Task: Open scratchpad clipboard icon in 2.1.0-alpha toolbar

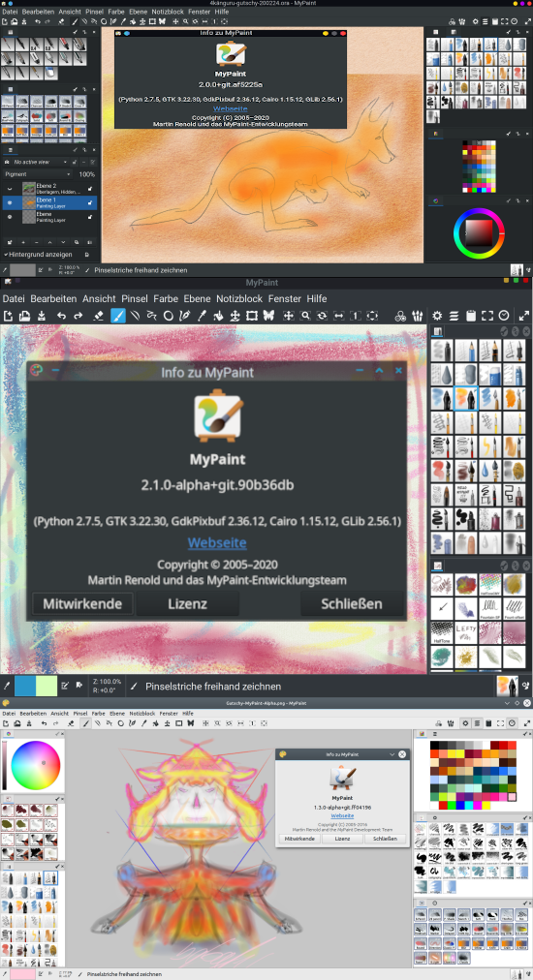Action: tap(471, 316)
